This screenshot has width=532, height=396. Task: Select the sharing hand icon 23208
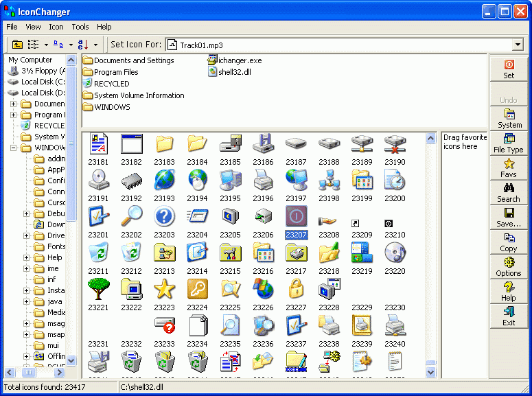(x=327, y=222)
